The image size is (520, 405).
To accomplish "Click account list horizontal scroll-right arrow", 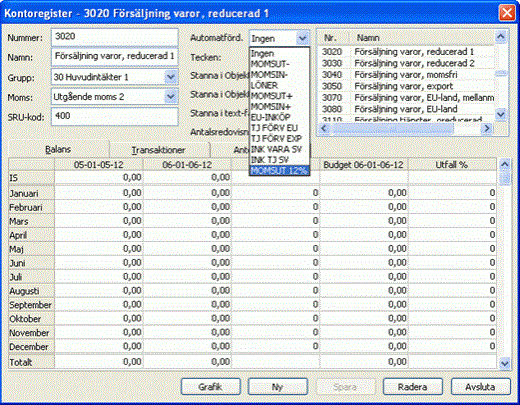I will [x=487, y=128].
